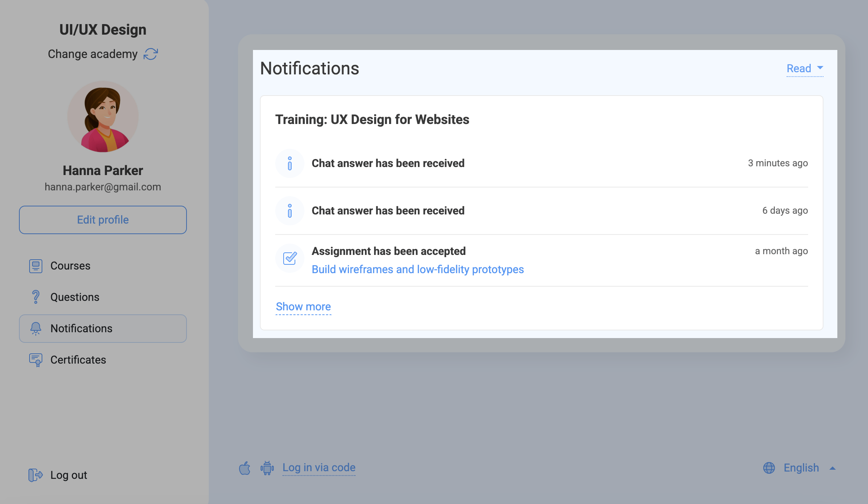Click the Questions question-mark icon

[36, 297]
